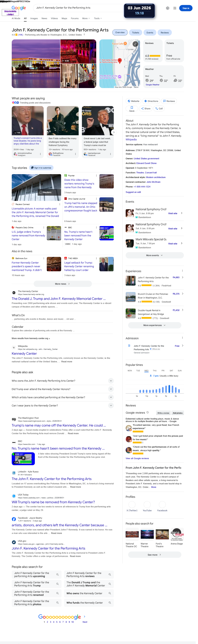Open the Google settings gear icon

pos(167,8)
